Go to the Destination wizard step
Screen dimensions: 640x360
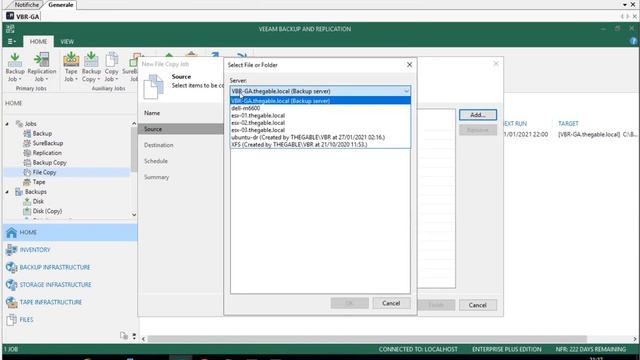pyautogui.click(x=158, y=145)
